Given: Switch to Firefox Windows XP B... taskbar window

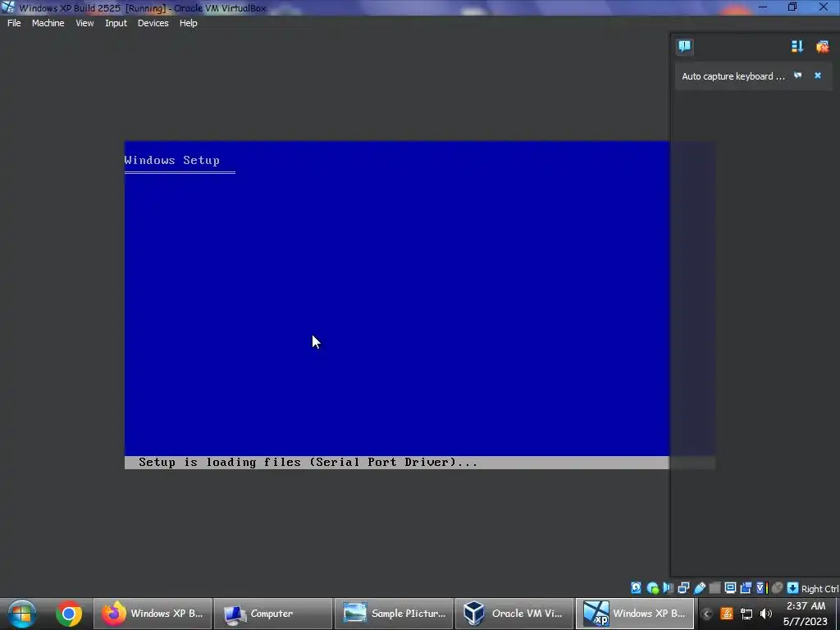Looking at the screenshot, I should pos(153,614).
